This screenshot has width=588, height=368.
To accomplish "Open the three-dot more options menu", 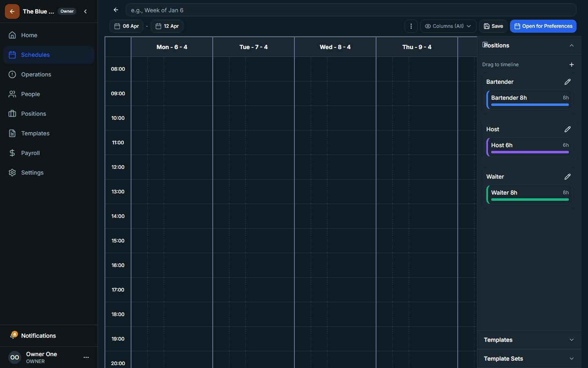I will click(411, 26).
